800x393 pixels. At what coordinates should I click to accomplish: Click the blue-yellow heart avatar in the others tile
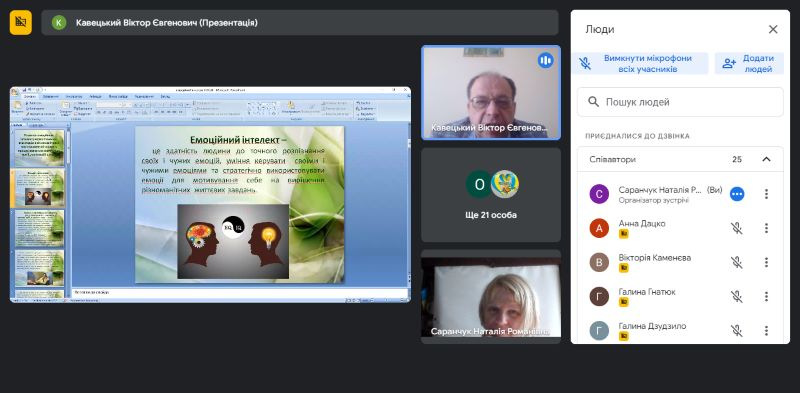(x=505, y=184)
